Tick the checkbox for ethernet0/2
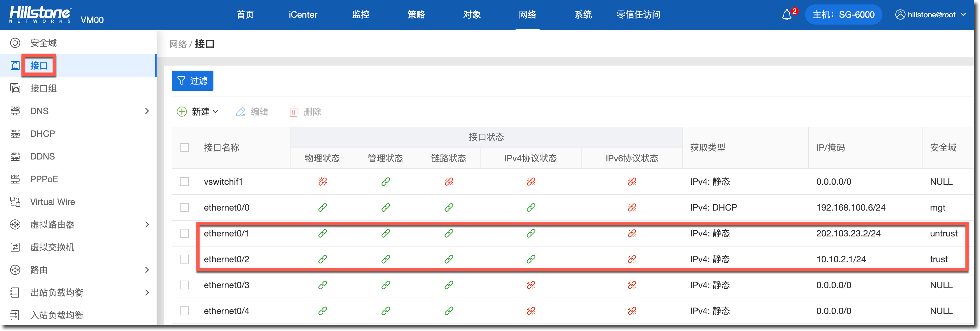Screen dimensions: 980x331 (184, 259)
